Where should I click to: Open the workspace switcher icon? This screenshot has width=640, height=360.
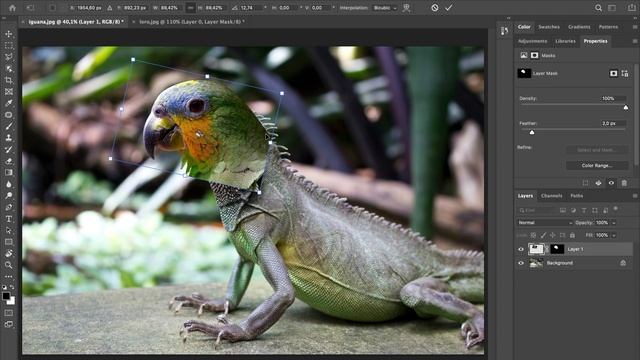point(612,8)
